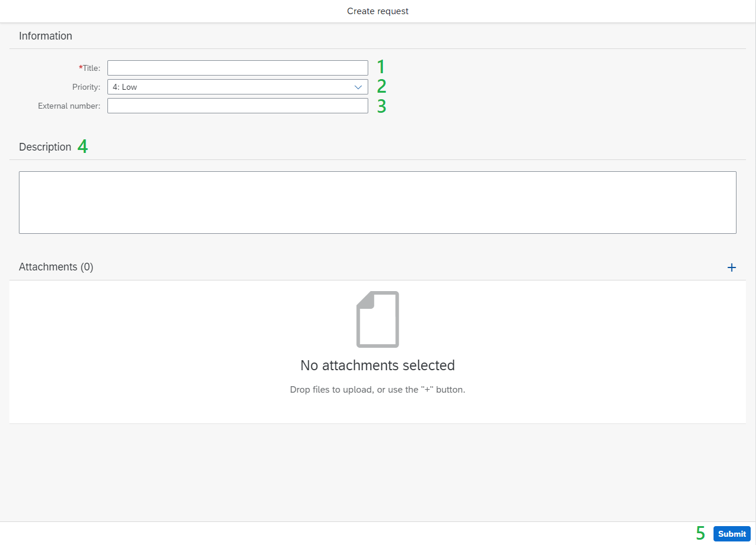Click the green number 5 beside Submit
The height and width of the screenshot is (545, 756).
701,534
